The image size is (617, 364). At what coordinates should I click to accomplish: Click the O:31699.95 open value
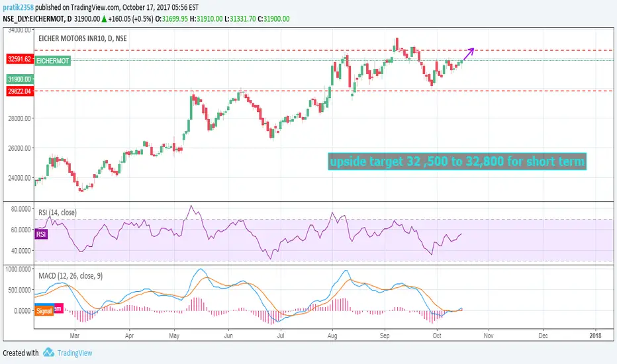(x=171, y=19)
